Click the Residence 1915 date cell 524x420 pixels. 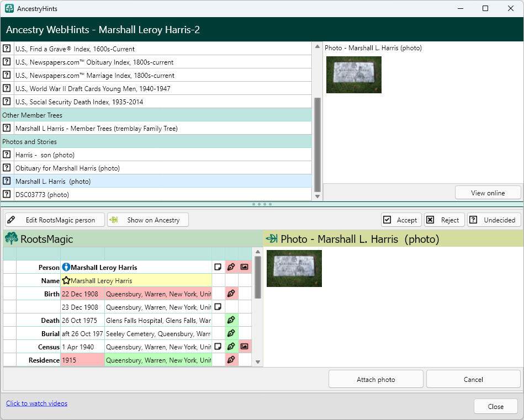pos(82,360)
